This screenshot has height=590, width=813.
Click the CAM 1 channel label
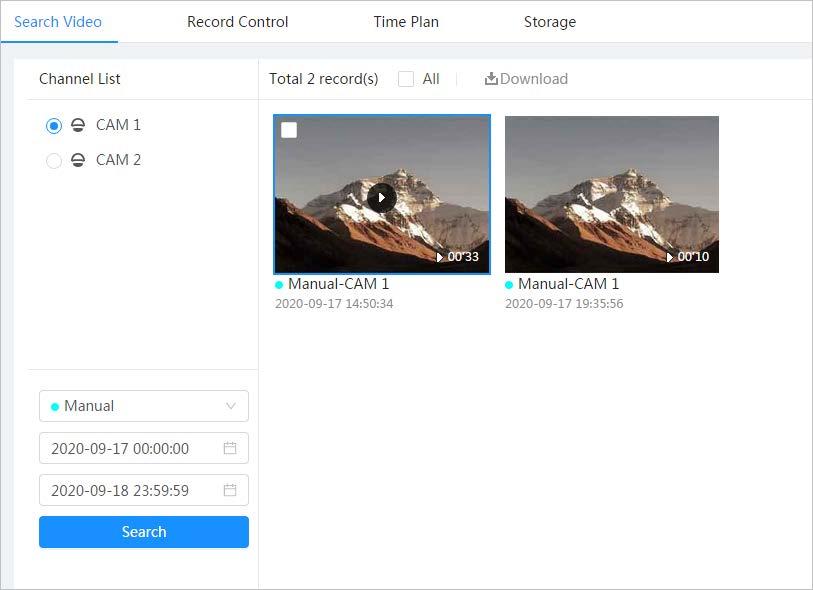(118, 125)
